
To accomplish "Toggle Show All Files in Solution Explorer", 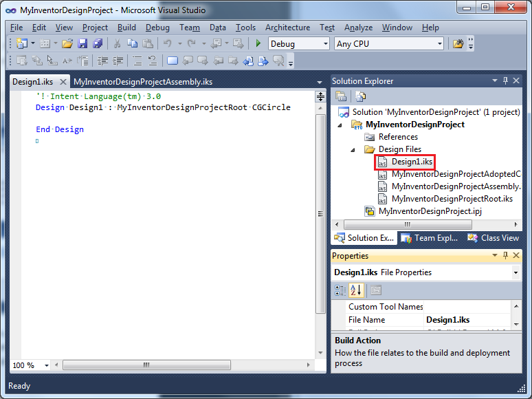I will click(360, 96).
